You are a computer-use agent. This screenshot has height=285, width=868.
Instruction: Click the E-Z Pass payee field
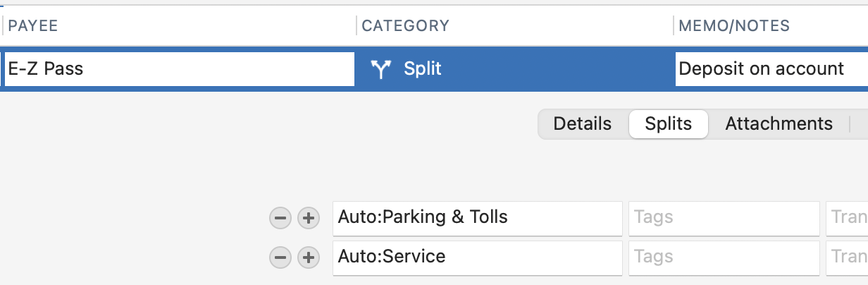[x=179, y=69]
